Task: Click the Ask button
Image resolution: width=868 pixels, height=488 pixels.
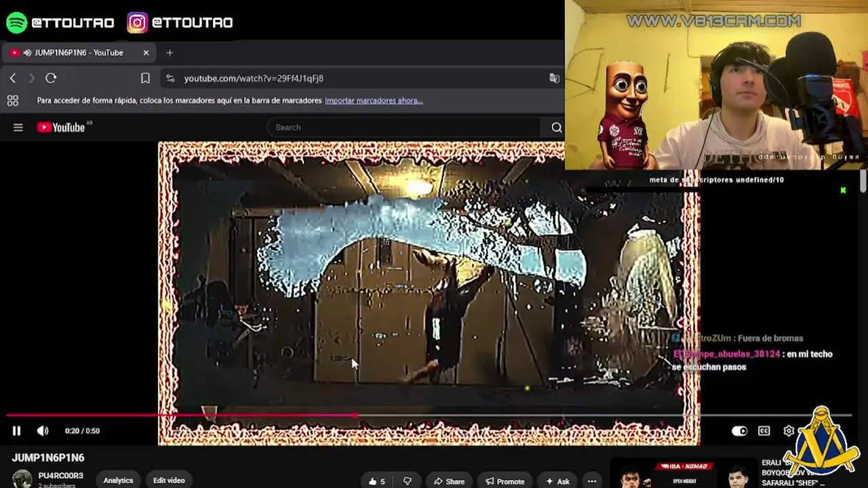Action: [x=557, y=481]
